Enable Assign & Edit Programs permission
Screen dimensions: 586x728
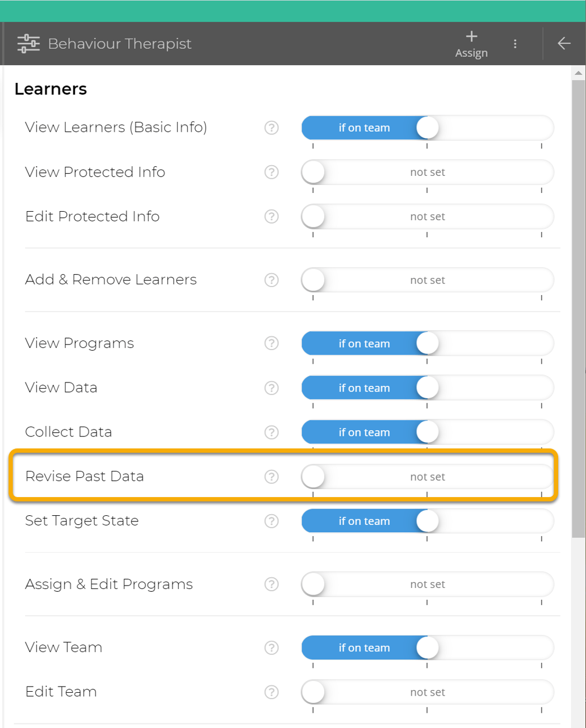(428, 584)
